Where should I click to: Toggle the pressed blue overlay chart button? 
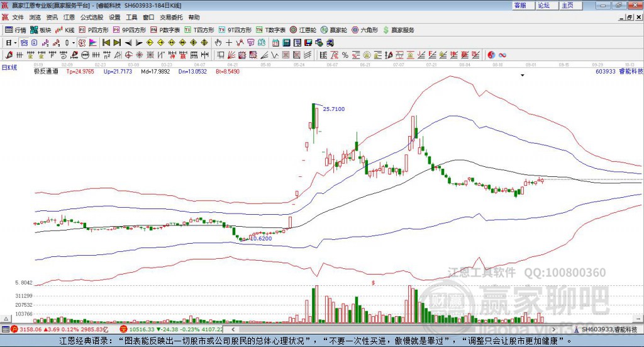tap(25, 43)
